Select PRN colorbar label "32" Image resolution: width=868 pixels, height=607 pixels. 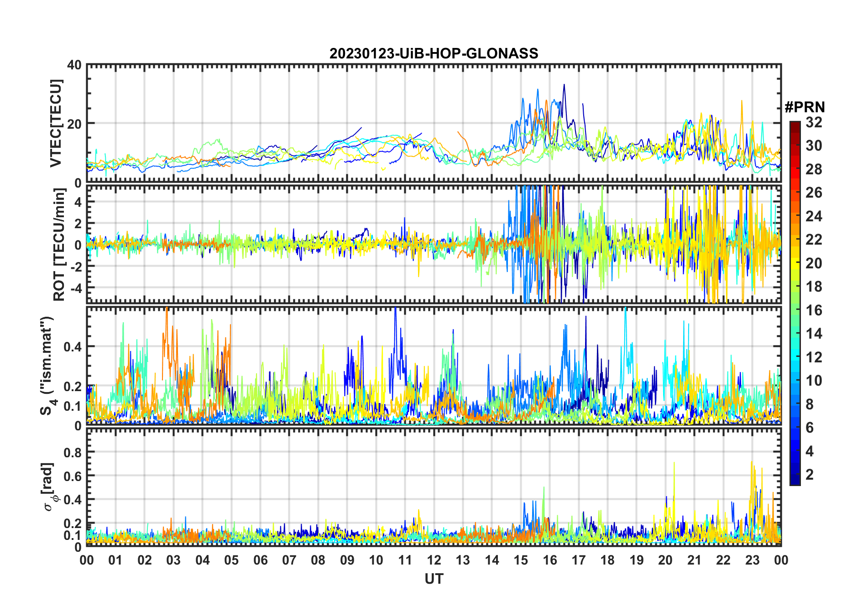(x=814, y=122)
